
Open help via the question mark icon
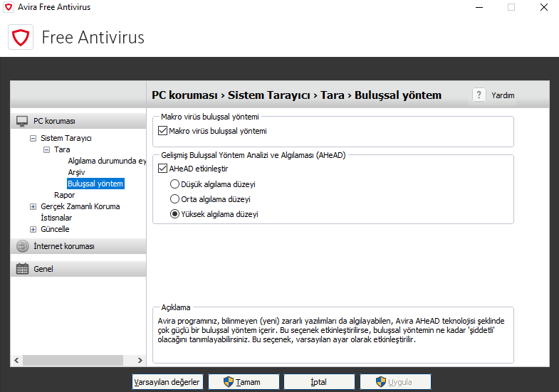pos(479,95)
